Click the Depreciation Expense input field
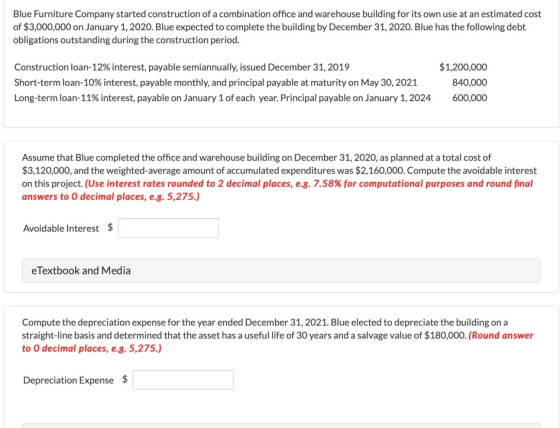The width and height of the screenshot is (560, 428). [183, 380]
